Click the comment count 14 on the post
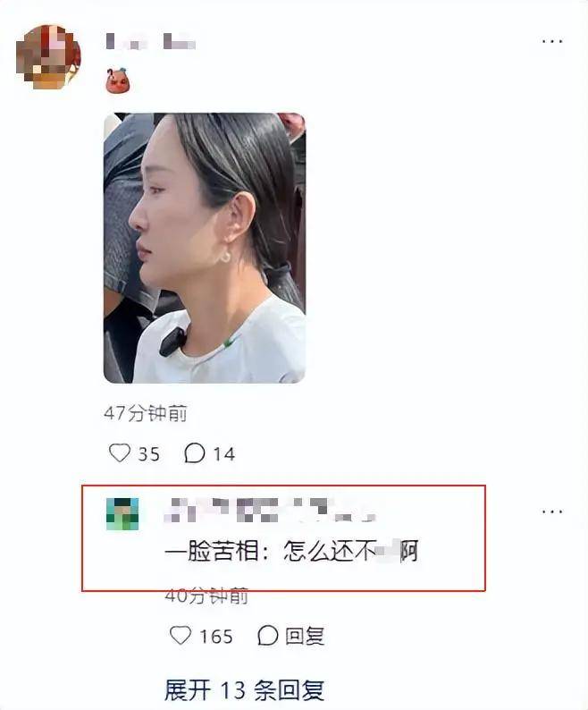The height and width of the screenshot is (710, 588). (224, 454)
